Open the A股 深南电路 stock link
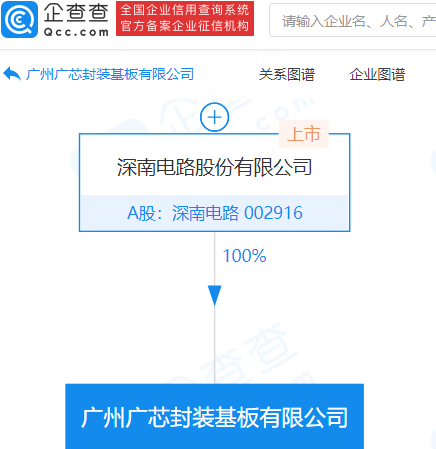436x449 pixels. coord(183,213)
